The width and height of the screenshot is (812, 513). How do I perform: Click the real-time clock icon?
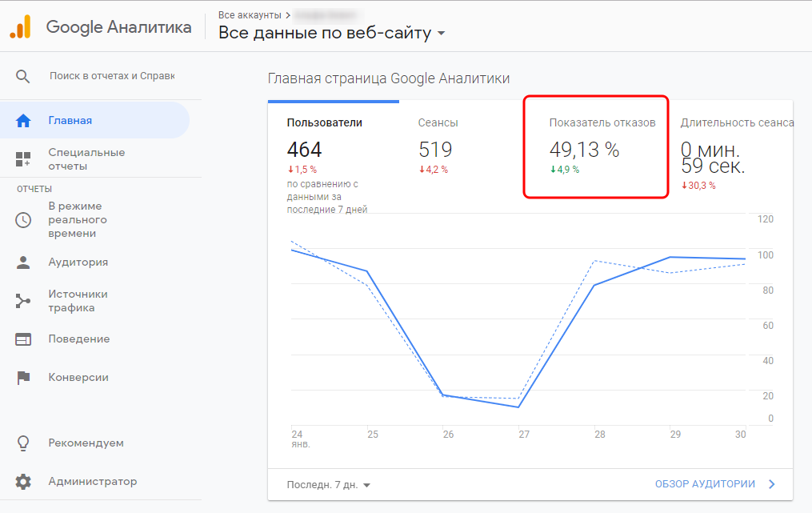23,220
